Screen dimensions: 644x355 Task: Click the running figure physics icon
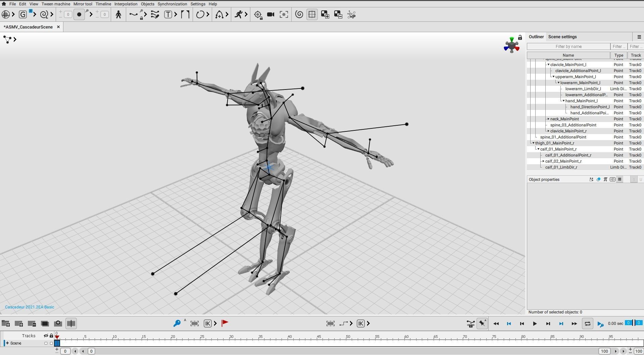point(239,14)
